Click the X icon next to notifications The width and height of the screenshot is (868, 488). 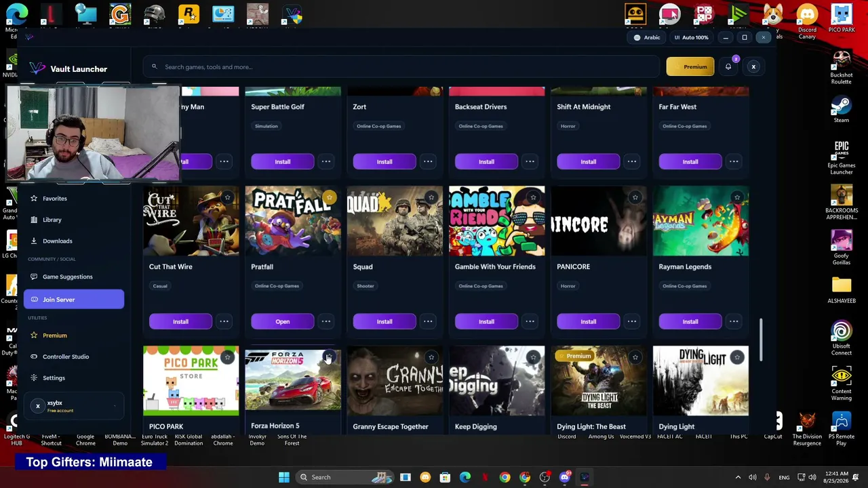tap(753, 66)
